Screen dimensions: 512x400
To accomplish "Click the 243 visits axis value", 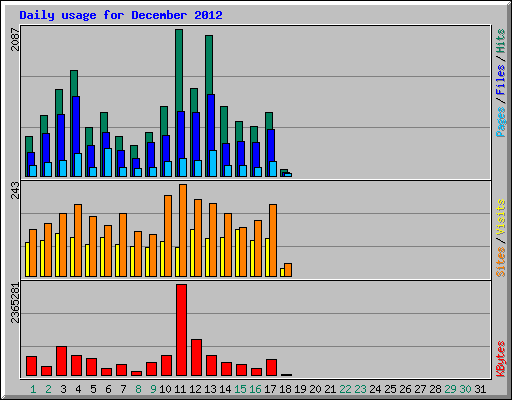I will point(15,190).
